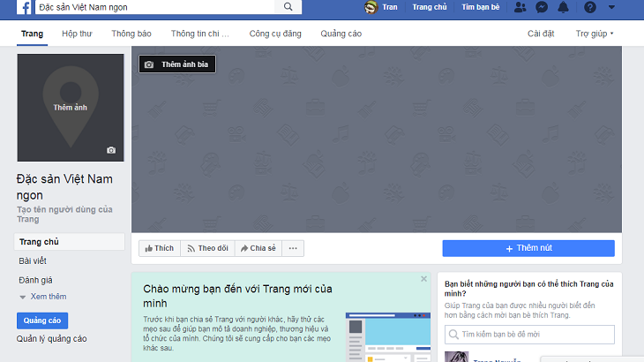Click the friend invite search field

[528, 335]
